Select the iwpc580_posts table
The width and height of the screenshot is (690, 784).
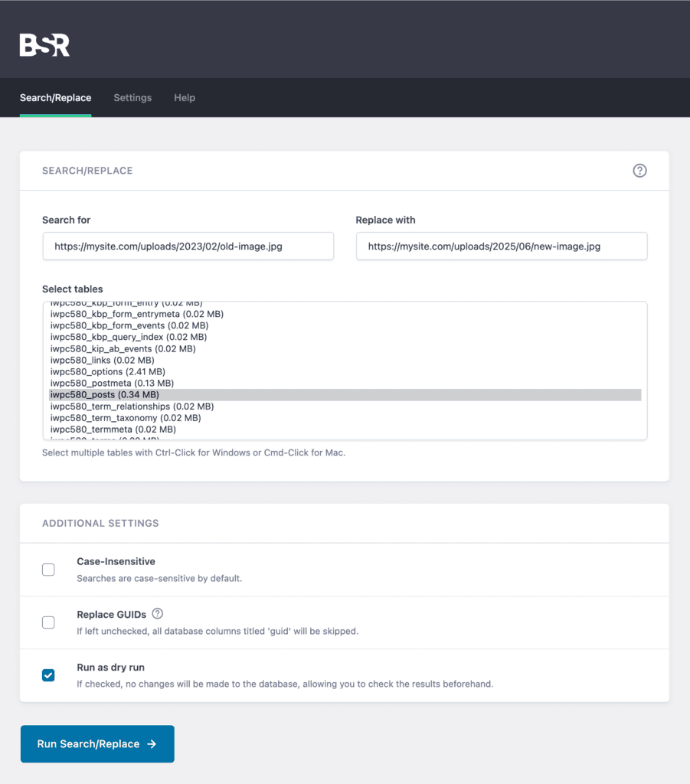pyautogui.click(x=105, y=395)
